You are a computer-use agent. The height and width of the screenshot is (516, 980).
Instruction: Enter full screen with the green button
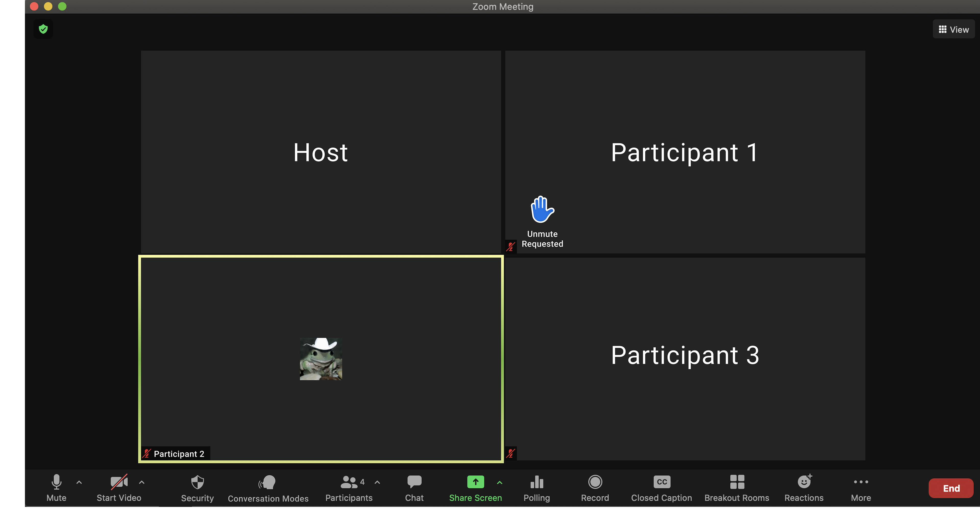pyautogui.click(x=62, y=6)
